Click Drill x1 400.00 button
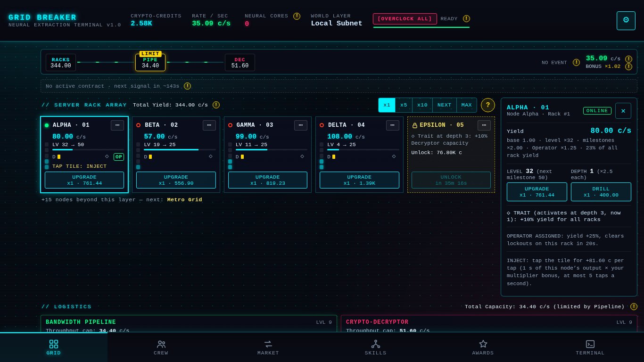644x362 pixels. 601,192
